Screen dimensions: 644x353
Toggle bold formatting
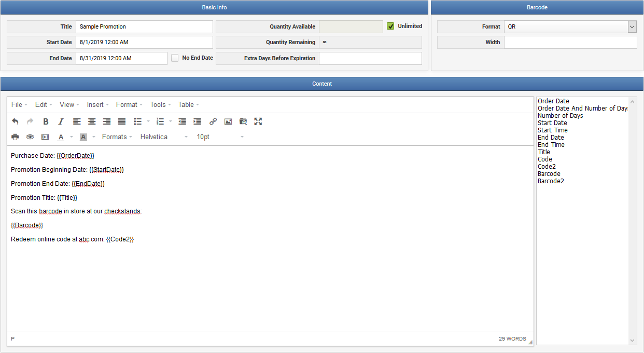tap(46, 121)
